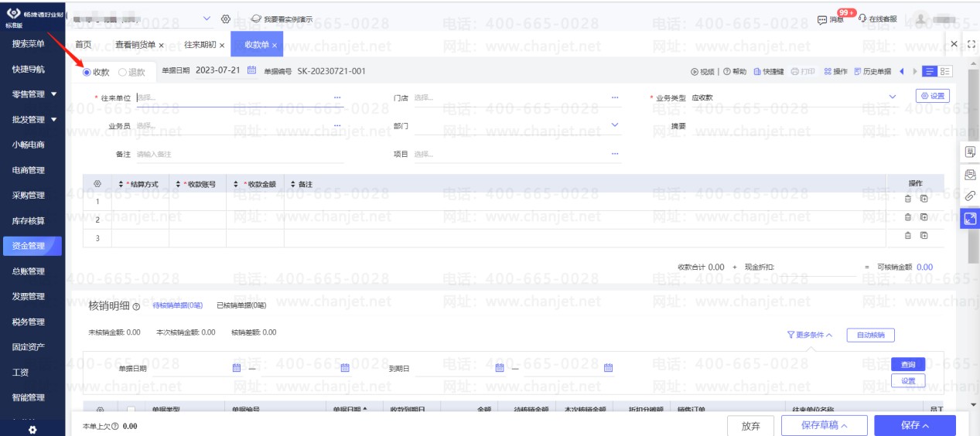The height and width of the screenshot is (436, 980).
Task: Copy row 1 with add icon
Action: click(x=924, y=199)
